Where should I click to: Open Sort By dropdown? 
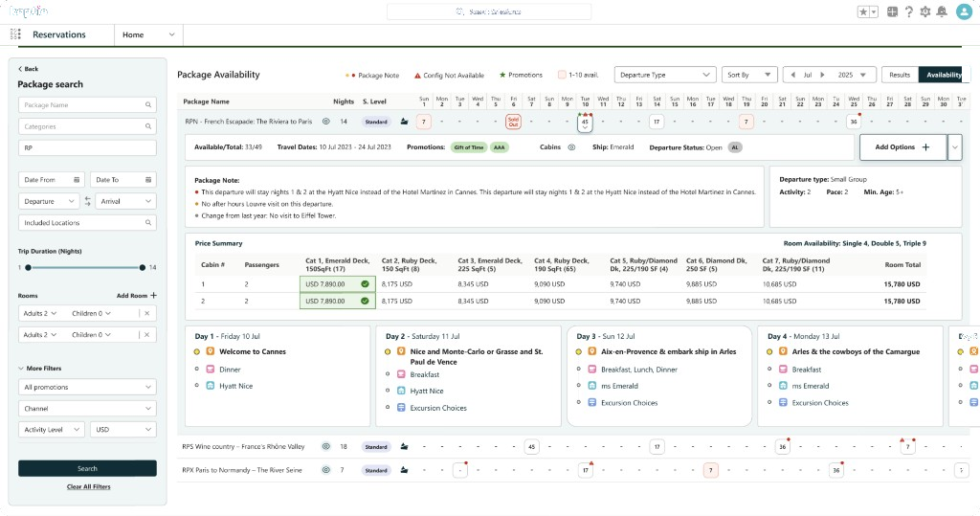coord(749,75)
